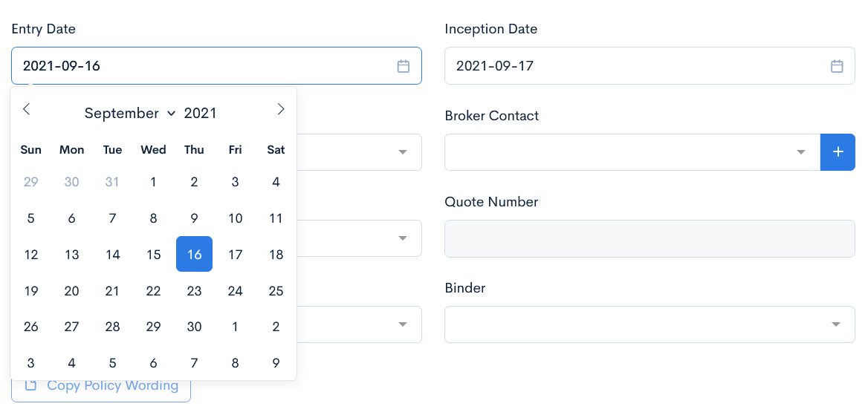Click the Copy Policy Wording button

pos(101,386)
